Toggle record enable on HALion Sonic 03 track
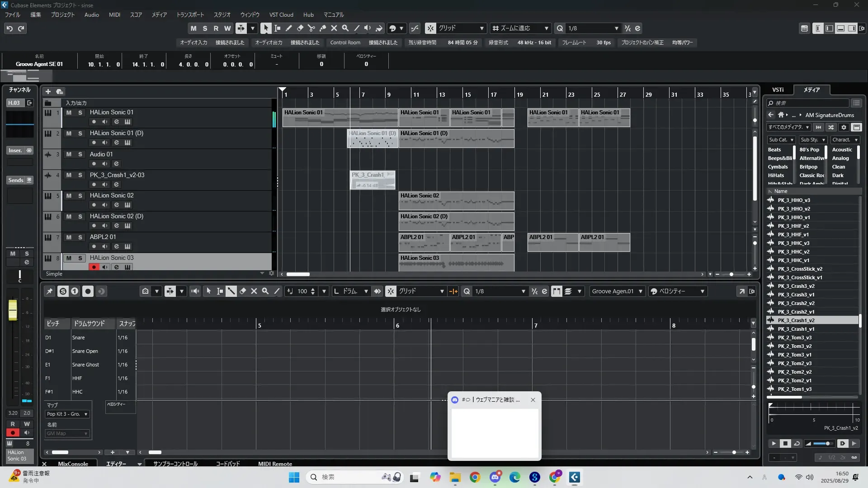 click(x=94, y=267)
